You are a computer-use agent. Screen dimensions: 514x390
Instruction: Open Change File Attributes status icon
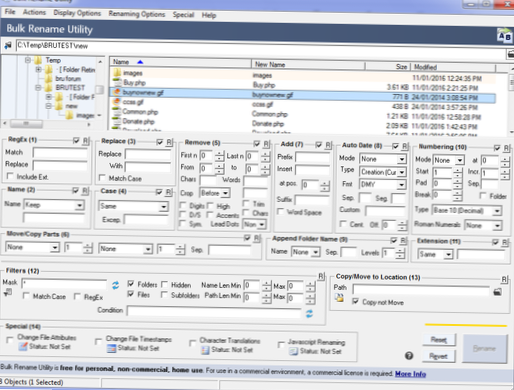pos(23,347)
